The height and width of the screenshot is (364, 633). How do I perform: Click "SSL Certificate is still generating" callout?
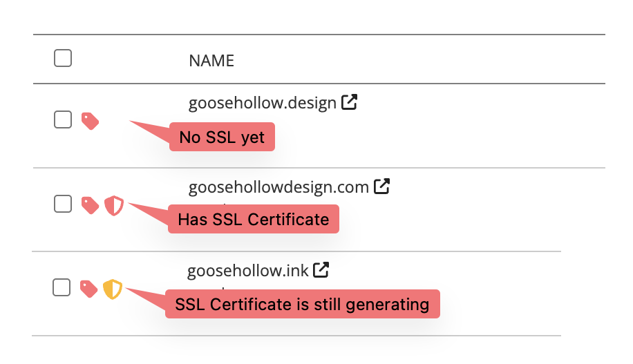tap(302, 304)
